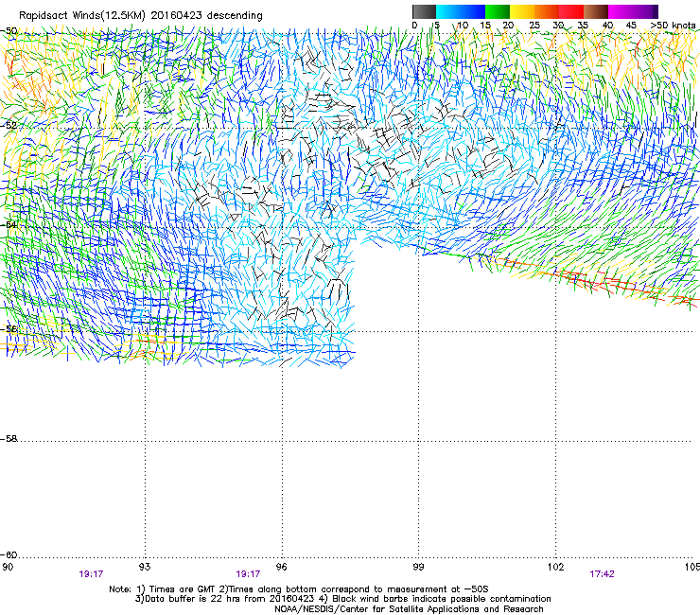This screenshot has height=615, width=700.
Task: Click the 'NOAA/NESDIS/Center for Satellite Applications' credit
Action: click(x=409, y=609)
